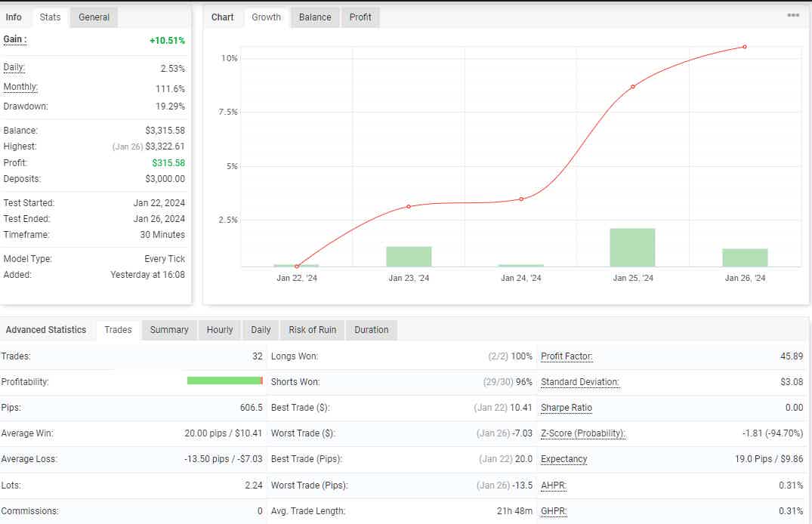The image size is (812, 524).
Task: Switch to the Hourly tab
Action: 219,330
